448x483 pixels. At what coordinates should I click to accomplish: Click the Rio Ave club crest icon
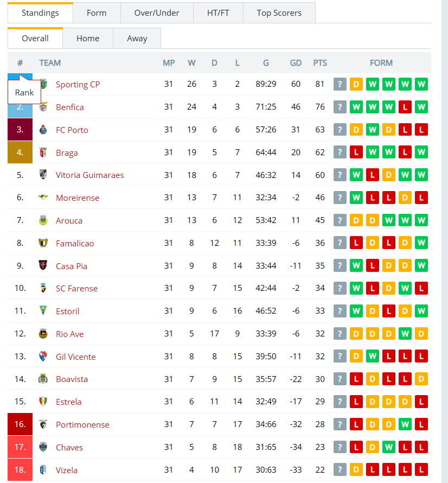pyautogui.click(x=43, y=334)
